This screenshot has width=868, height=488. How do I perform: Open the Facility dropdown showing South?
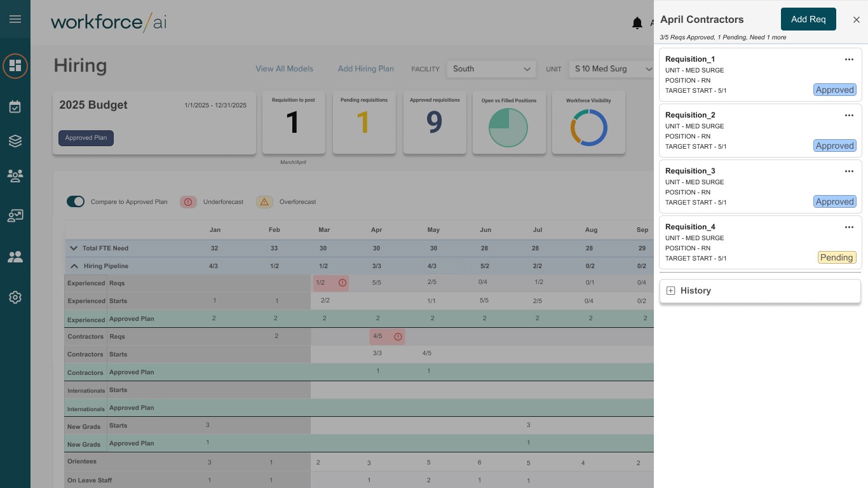(491, 69)
